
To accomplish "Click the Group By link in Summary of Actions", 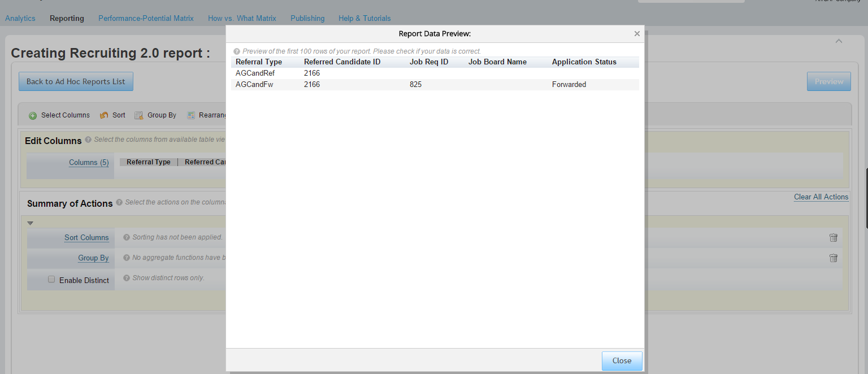I will click(93, 258).
